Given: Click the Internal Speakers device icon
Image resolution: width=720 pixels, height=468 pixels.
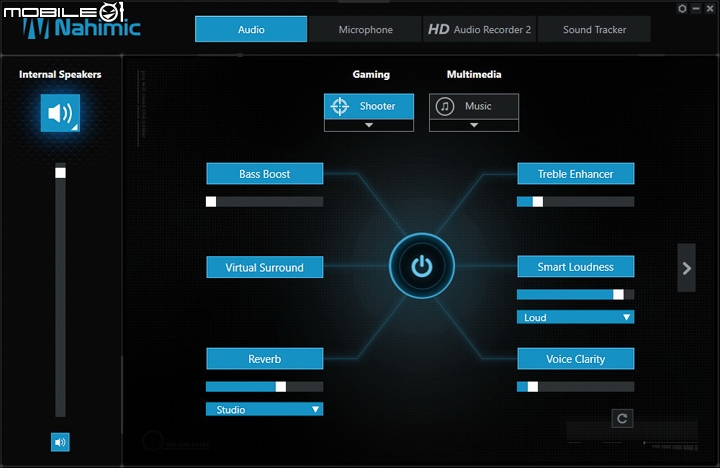Looking at the screenshot, I should pos(60,113).
